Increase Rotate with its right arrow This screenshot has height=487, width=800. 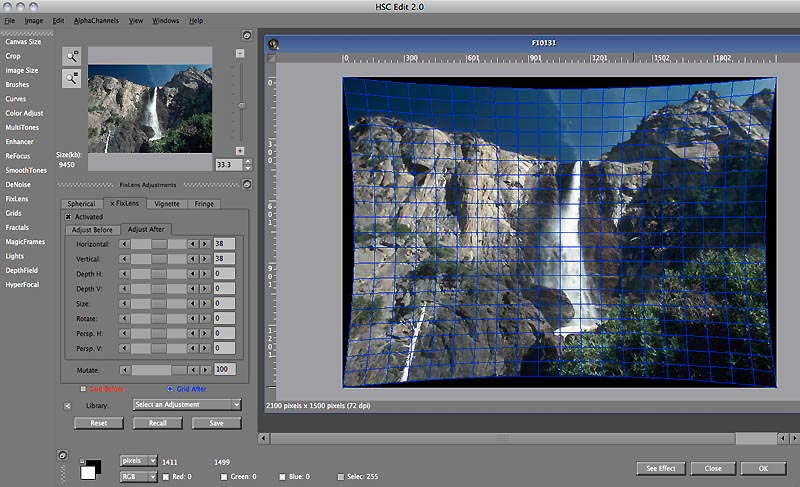click(205, 318)
